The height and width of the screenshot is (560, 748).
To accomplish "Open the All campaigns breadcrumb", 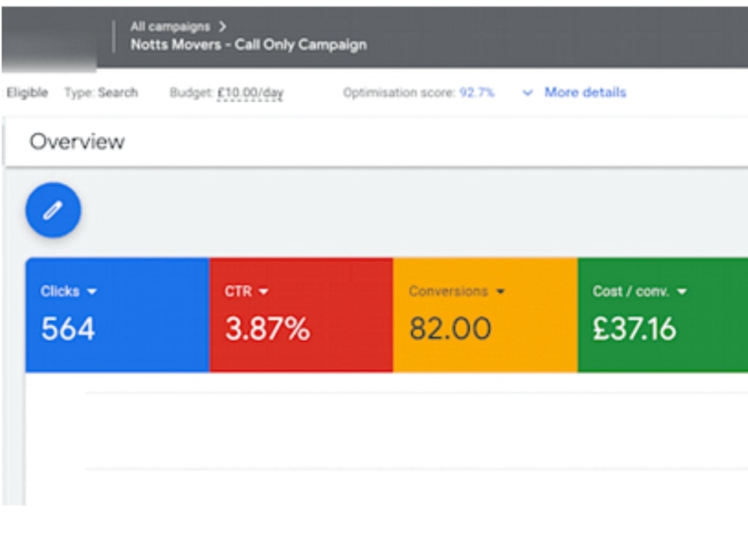I will (x=171, y=27).
